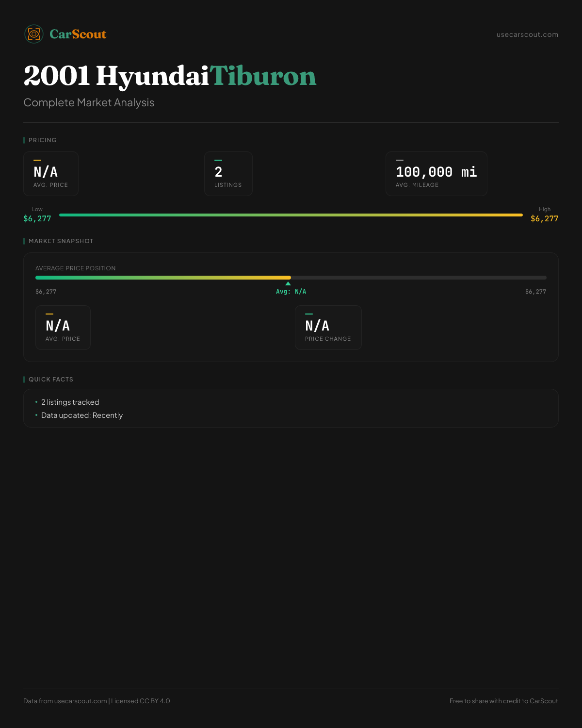Image resolution: width=582 pixels, height=728 pixels.
Task: Select the 100,000 mi Avg. Mileage card
Action: coord(436,174)
